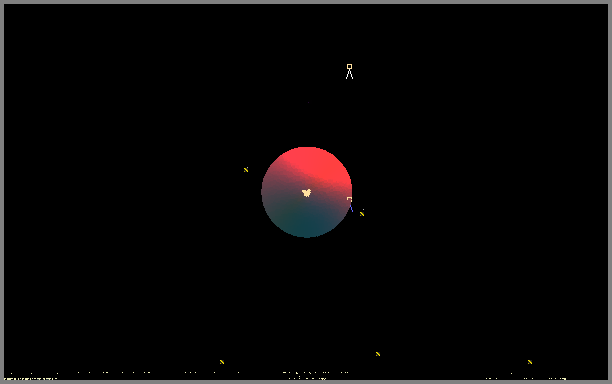Click the status text in bottom-right corner

click(x=526, y=378)
